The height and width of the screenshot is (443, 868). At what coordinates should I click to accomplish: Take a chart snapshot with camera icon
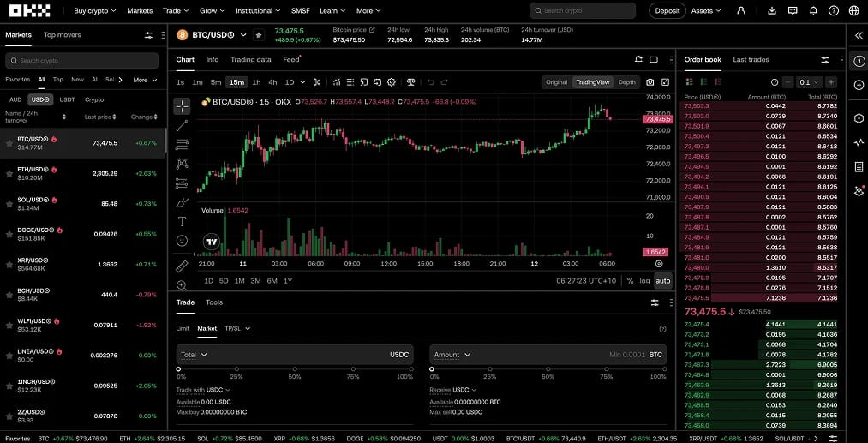click(650, 82)
